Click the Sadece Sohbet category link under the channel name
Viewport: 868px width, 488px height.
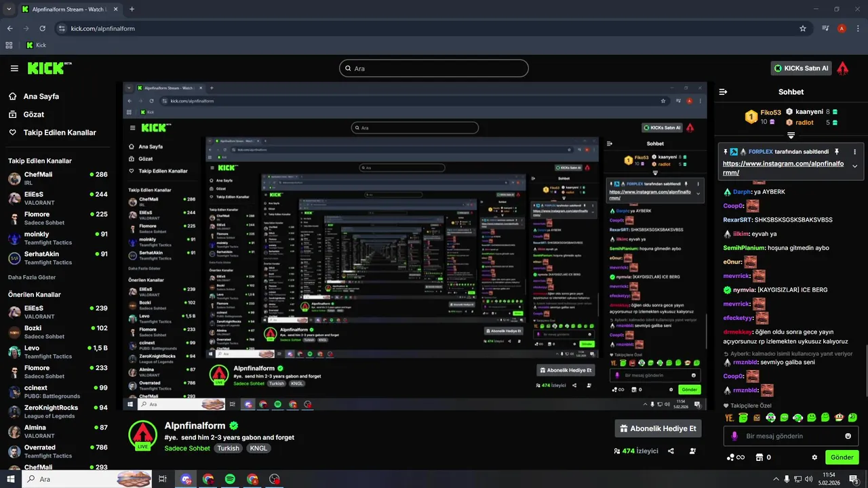(x=187, y=449)
